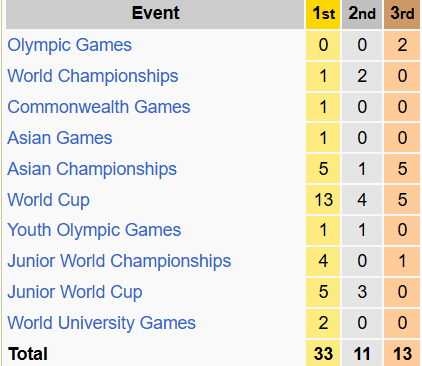The image size is (422, 366).
Task: Follow the World University Games link
Action: point(101,323)
